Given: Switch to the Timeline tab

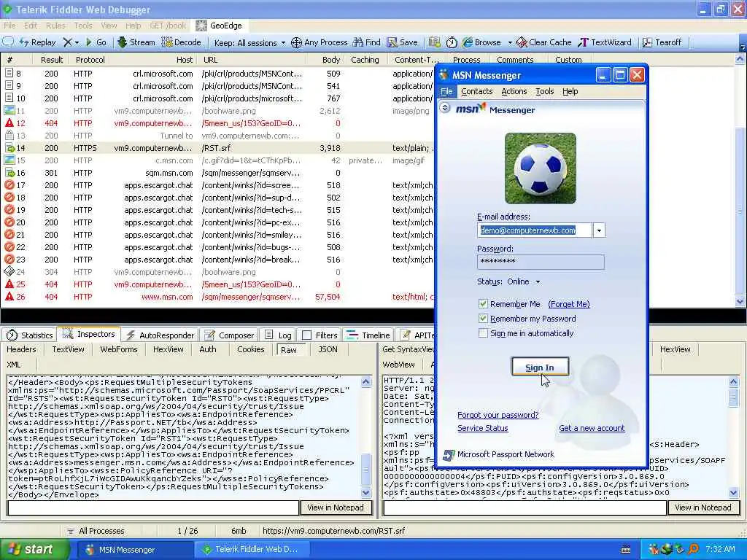Looking at the screenshot, I should tap(368, 335).
